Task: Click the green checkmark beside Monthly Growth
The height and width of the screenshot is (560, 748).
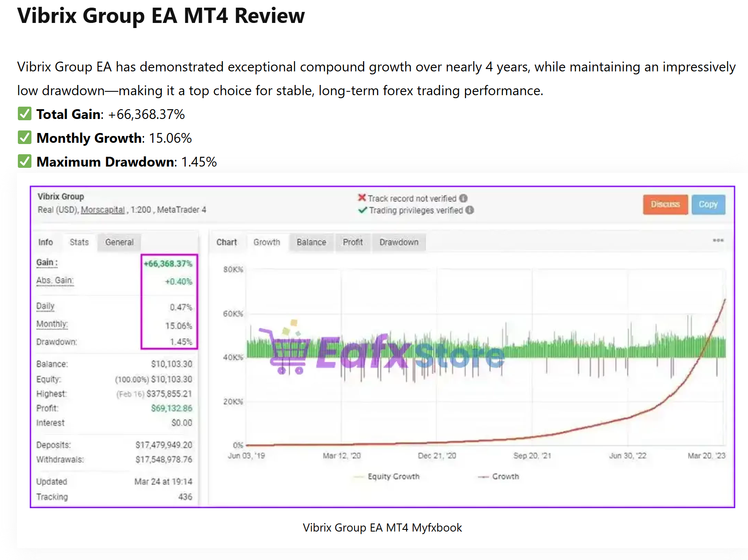Action: click(x=25, y=138)
